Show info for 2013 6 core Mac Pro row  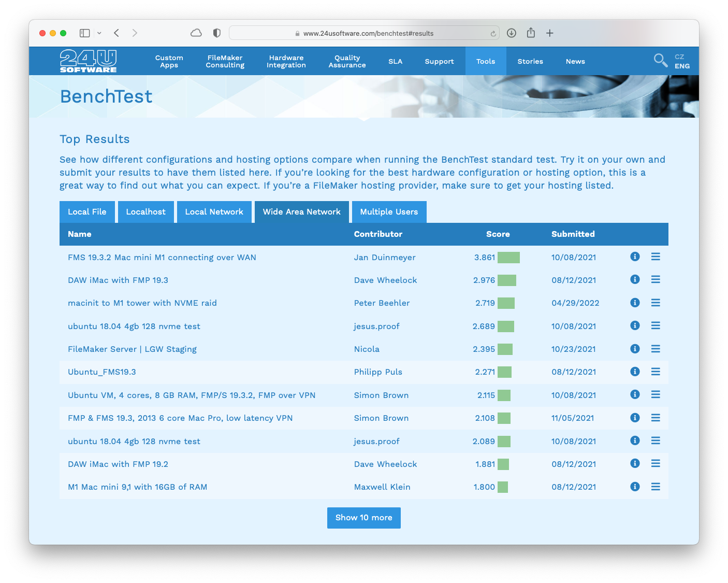635,418
